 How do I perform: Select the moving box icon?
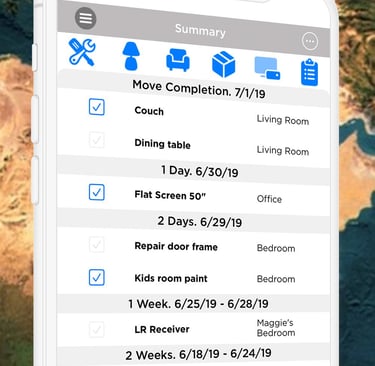tap(224, 64)
